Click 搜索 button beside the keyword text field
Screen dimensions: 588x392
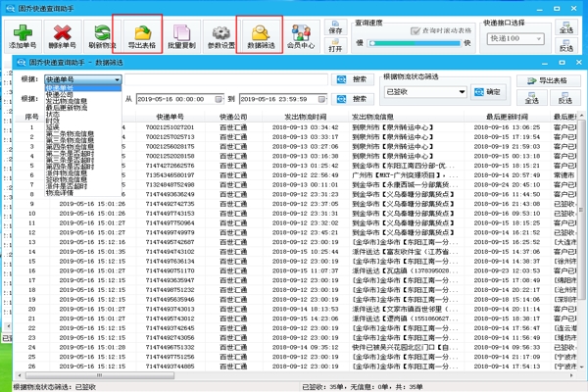pos(353,79)
